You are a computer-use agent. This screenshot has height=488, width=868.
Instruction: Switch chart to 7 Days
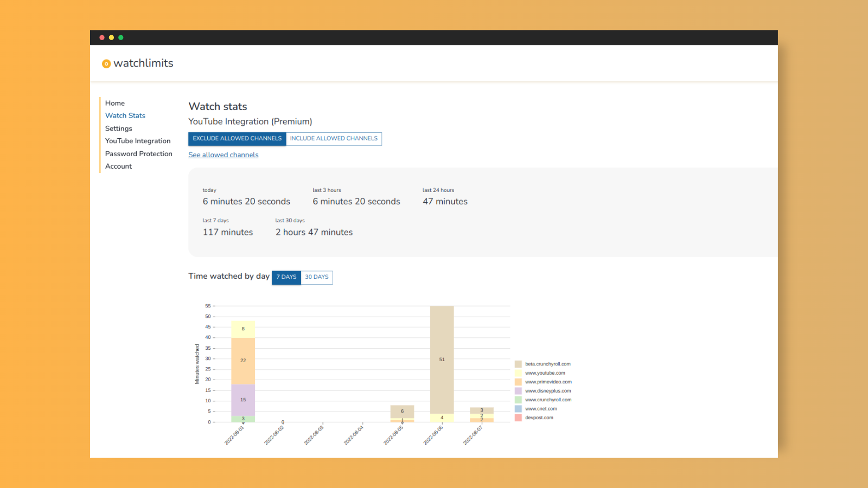pyautogui.click(x=286, y=277)
